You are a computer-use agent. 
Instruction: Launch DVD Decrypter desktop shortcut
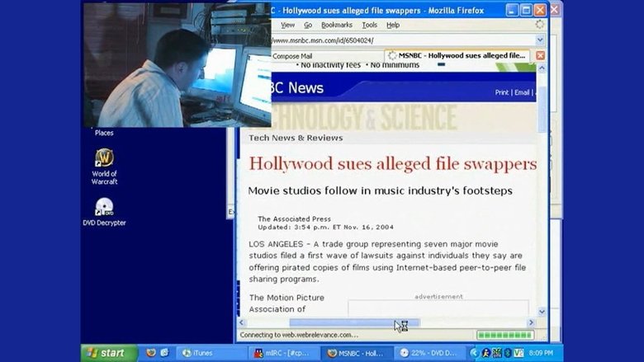[104, 207]
